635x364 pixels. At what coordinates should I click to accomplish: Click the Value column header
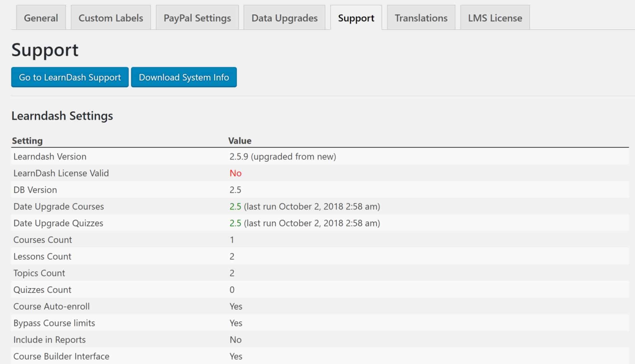click(x=240, y=141)
